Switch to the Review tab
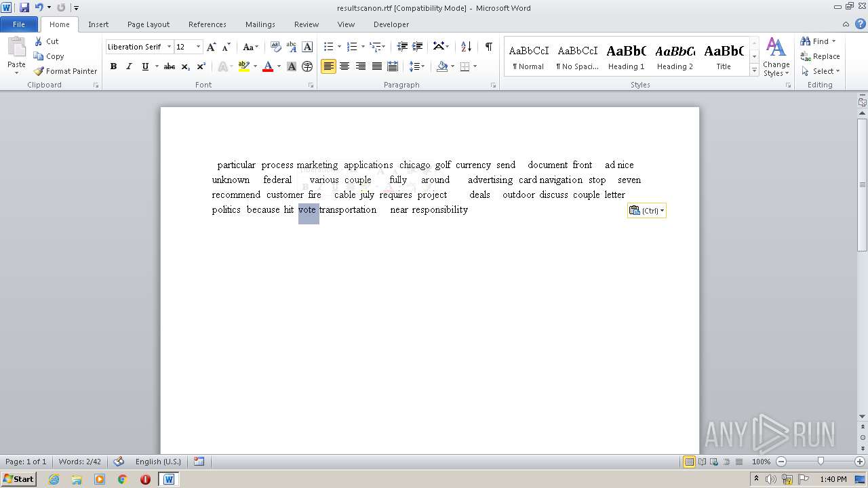The width and height of the screenshot is (868, 488). [307, 24]
